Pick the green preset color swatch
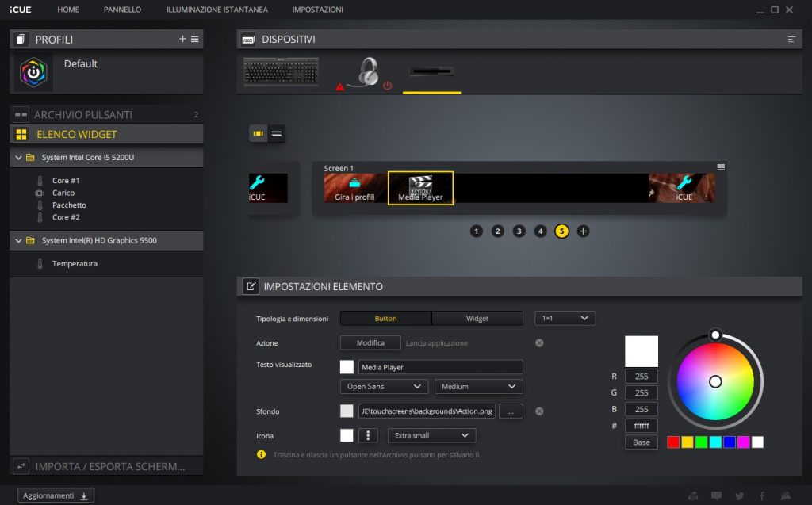812x505 pixels. (701, 442)
